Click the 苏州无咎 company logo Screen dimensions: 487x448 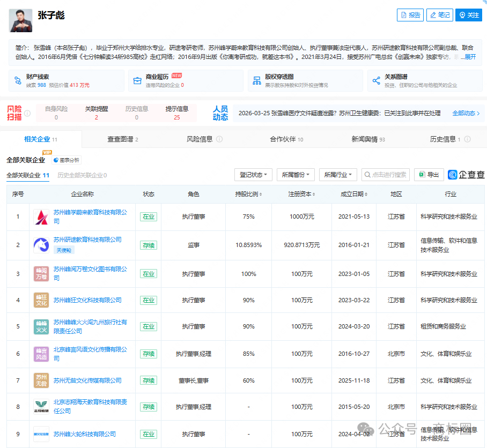(41, 380)
